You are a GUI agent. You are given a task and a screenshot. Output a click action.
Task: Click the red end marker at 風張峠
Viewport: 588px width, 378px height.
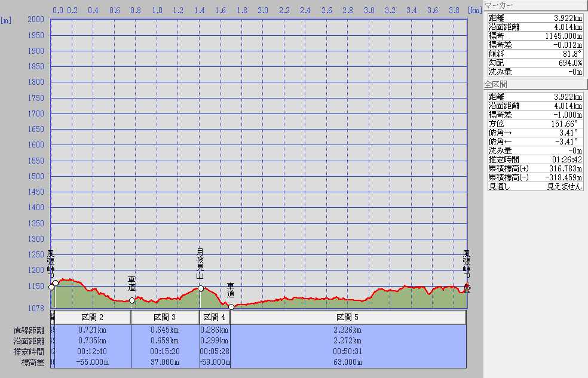point(467,288)
